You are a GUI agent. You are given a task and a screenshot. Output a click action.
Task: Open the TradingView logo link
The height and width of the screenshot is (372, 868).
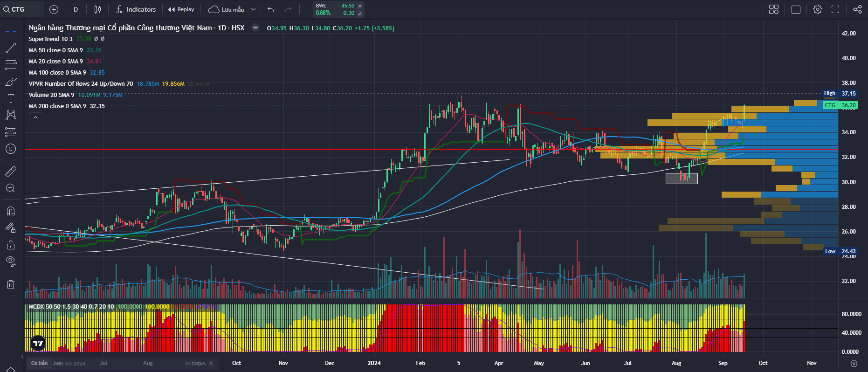point(38,343)
